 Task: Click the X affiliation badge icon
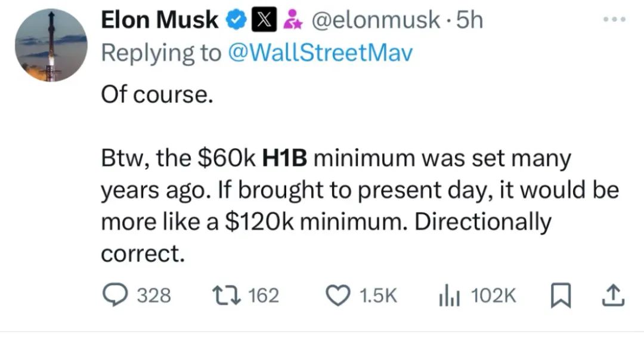[x=264, y=20]
